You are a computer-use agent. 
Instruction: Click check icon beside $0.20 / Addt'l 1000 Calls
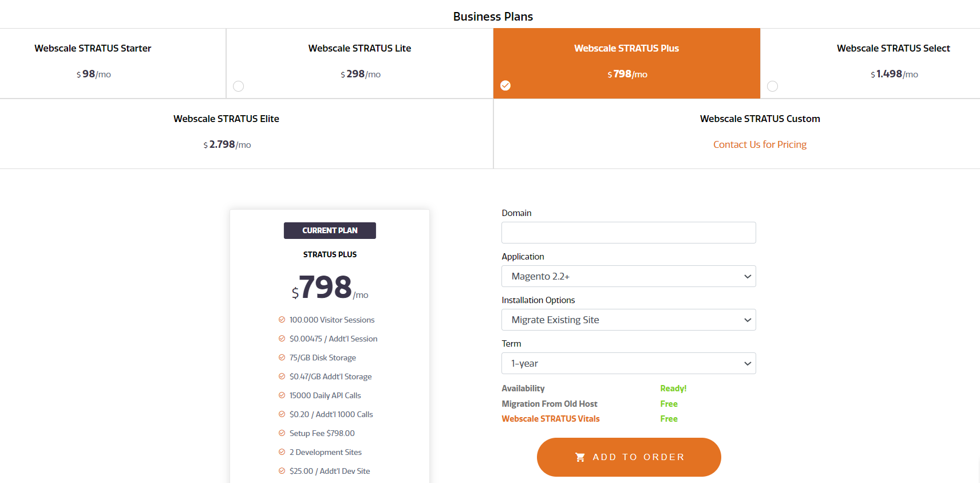click(282, 414)
